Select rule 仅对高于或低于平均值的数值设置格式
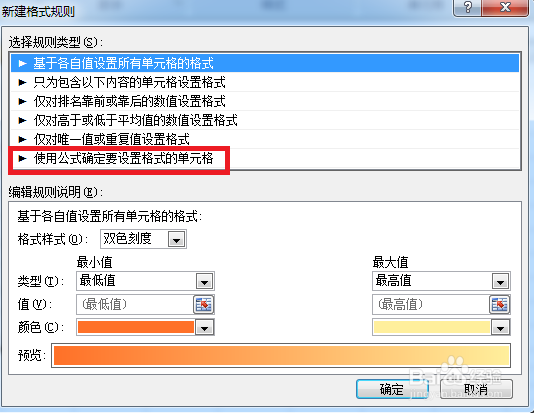This screenshot has height=413, width=534. point(265,121)
